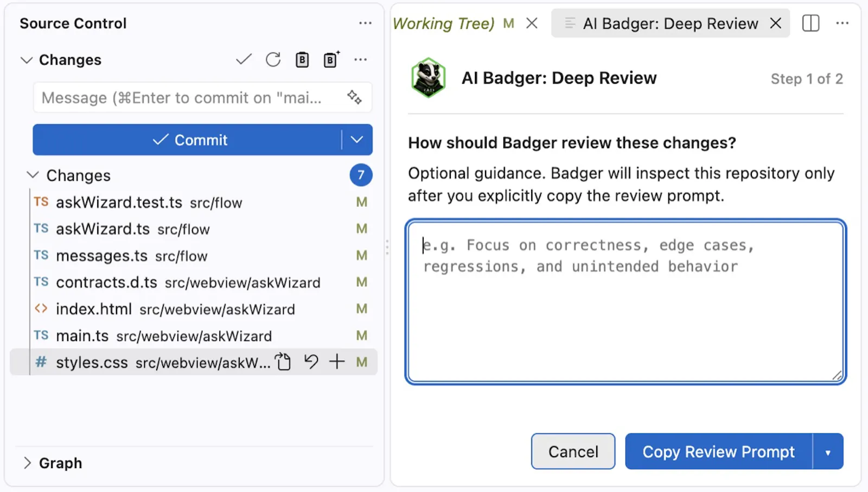Click the M status on askWizard.test.ts
The image size is (868, 492).
(362, 202)
